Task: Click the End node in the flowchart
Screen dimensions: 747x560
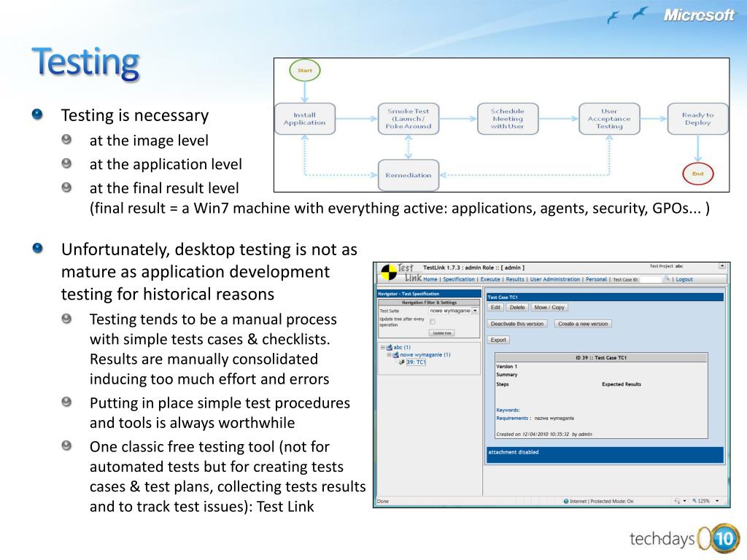Action: 697,174
